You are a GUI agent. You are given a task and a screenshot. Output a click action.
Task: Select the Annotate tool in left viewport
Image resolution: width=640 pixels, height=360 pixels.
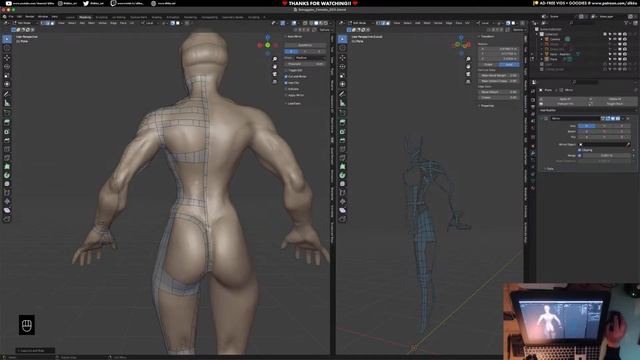[x=7, y=94]
